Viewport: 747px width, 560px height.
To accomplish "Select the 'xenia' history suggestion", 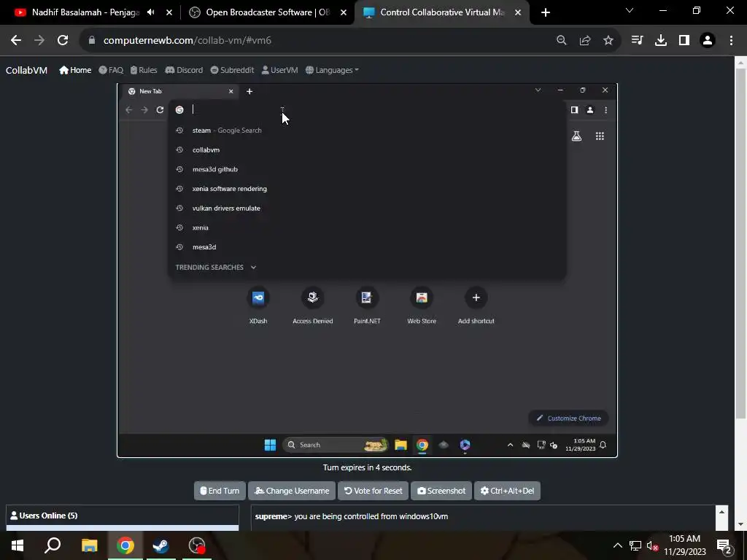I will coord(367,227).
